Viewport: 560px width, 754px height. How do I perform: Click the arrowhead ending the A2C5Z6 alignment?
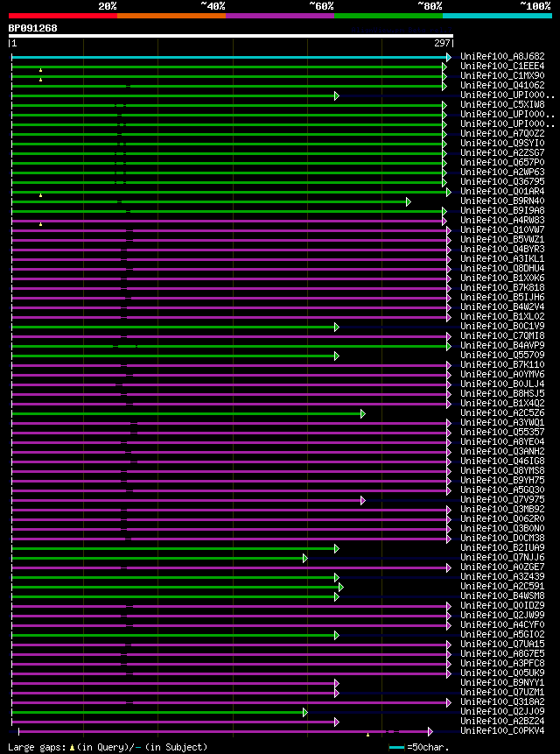coord(363,413)
